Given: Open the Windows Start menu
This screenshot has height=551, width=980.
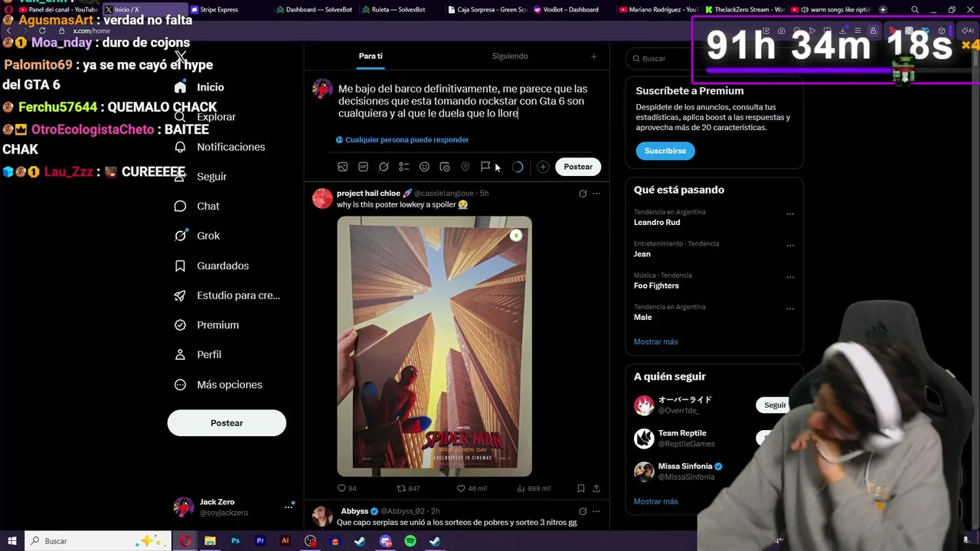Looking at the screenshot, I should coord(11,541).
